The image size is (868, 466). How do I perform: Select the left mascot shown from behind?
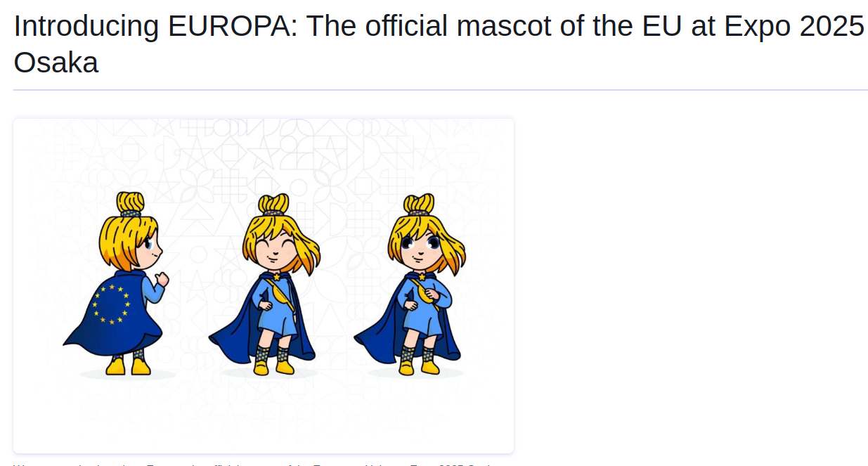tap(117, 283)
